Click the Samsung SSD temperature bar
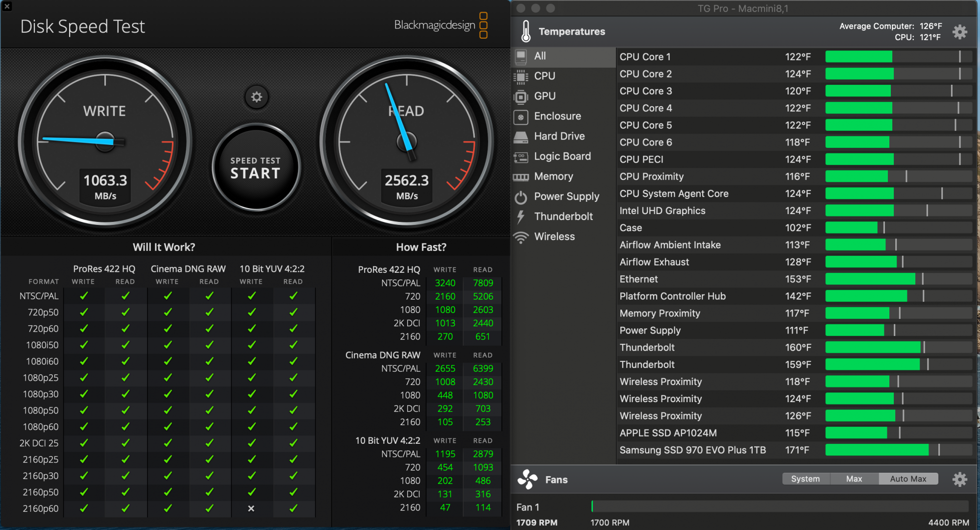980x530 pixels. (x=899, y=450)
